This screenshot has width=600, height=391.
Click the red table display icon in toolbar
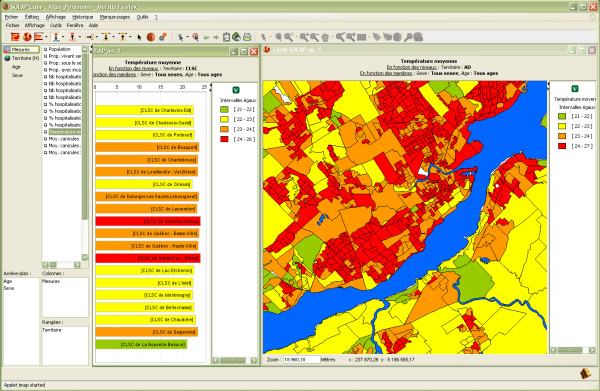(15, 37)
